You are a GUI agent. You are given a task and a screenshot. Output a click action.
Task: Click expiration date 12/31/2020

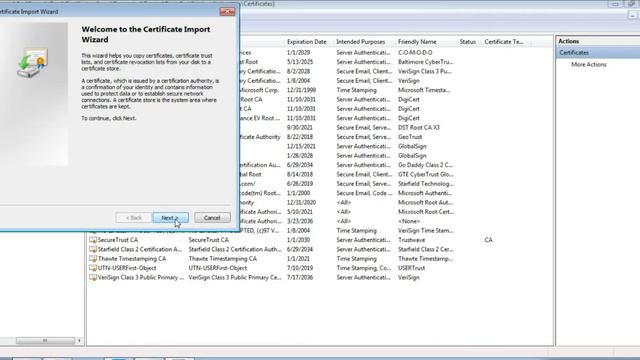tap(301, 203)
